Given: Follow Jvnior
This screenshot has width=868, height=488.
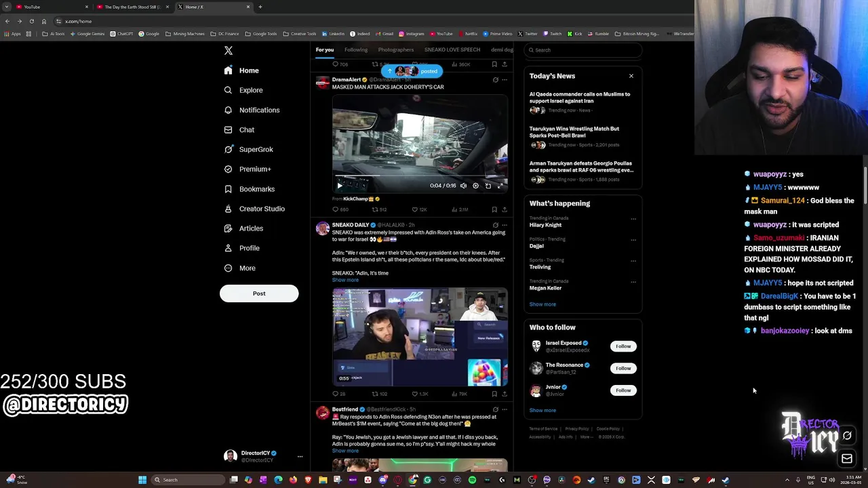Looking at the screenshot, I should [x=623, y=390].
